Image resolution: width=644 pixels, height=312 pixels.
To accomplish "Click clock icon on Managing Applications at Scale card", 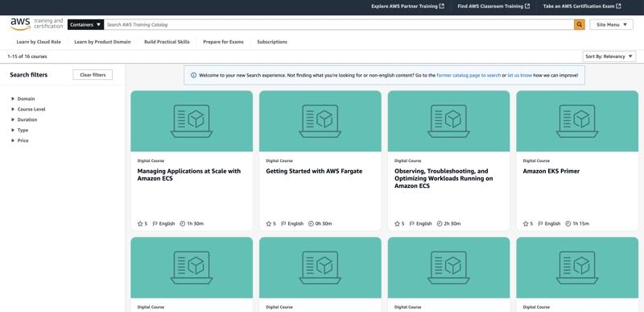I will pos(183,223).
